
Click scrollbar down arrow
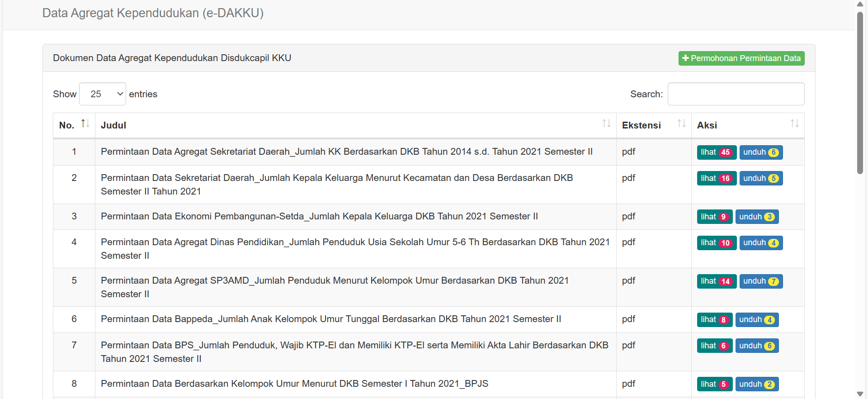[x=860, y=394]
